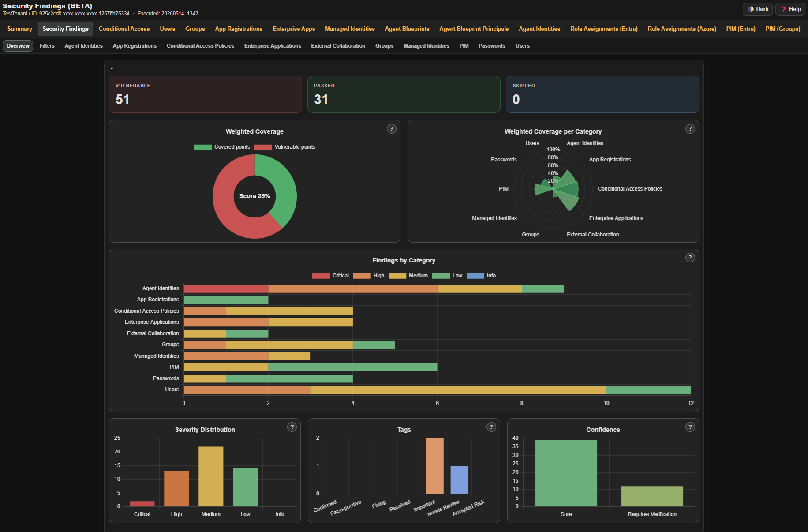Switch to Enterprise Apps tab

coord(294,29)
